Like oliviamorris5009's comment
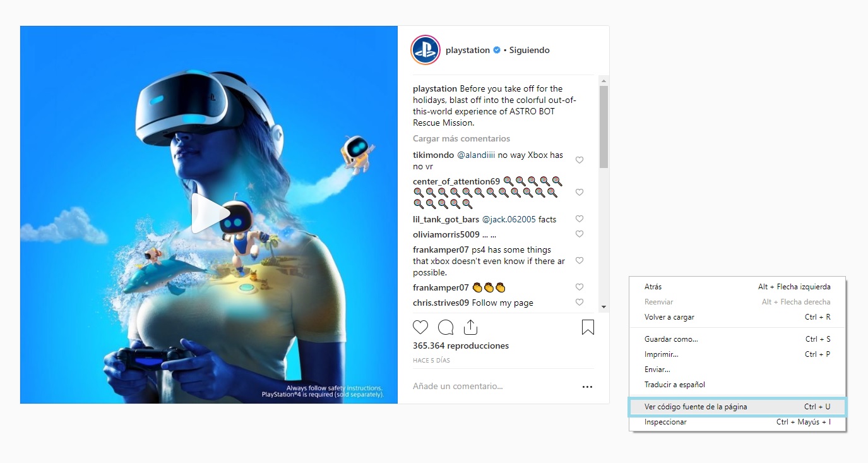Image resolution: width=868 pixels, height=463 pixels. (x=580, y=234)
